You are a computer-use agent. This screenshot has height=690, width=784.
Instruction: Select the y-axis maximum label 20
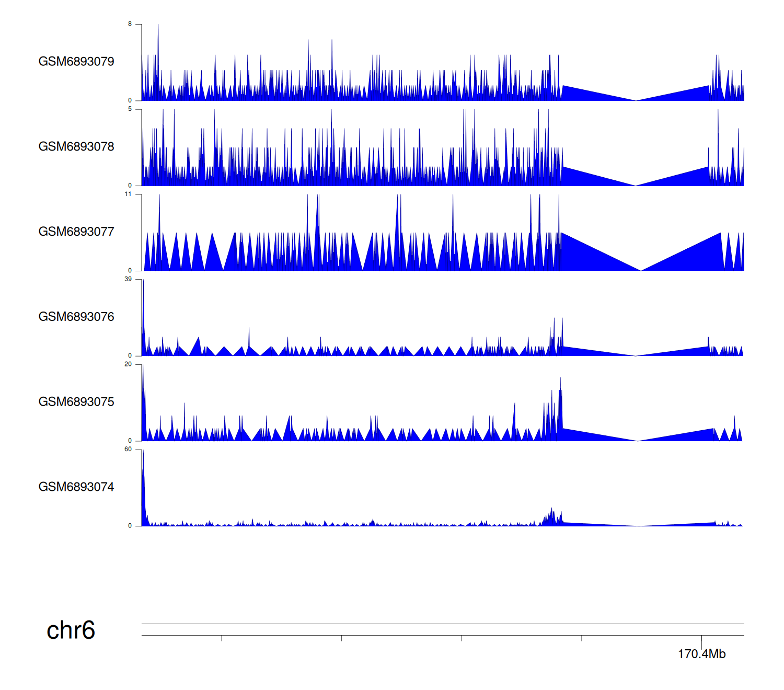[x=128, y=364]
